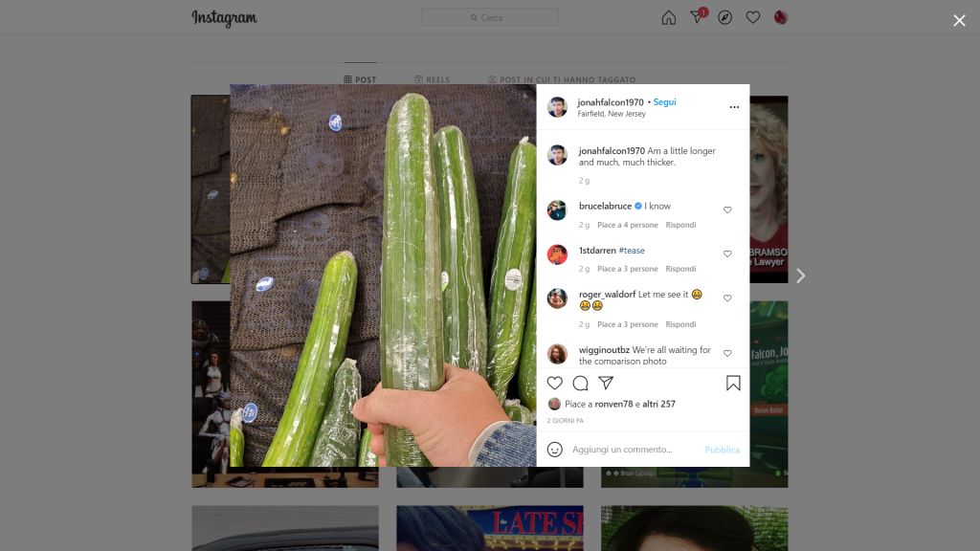Open the Home feed icon
This screenshot has width=980, height=551.
click(669, 17)
